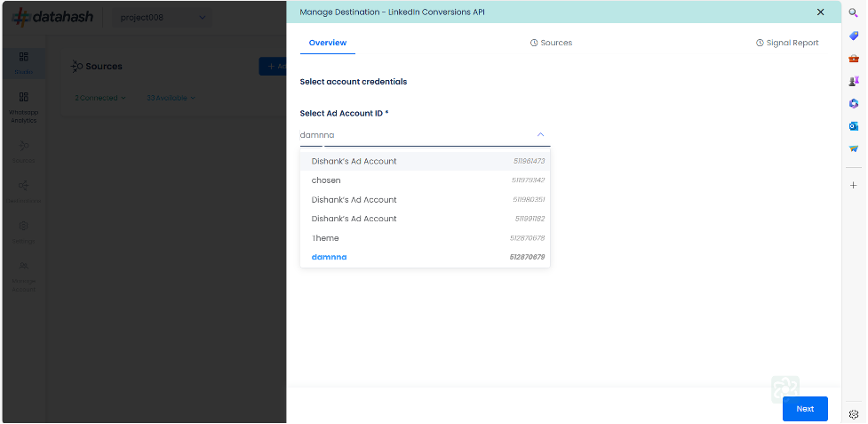Click the Add button beside Sources heading

tap(273, 67)
